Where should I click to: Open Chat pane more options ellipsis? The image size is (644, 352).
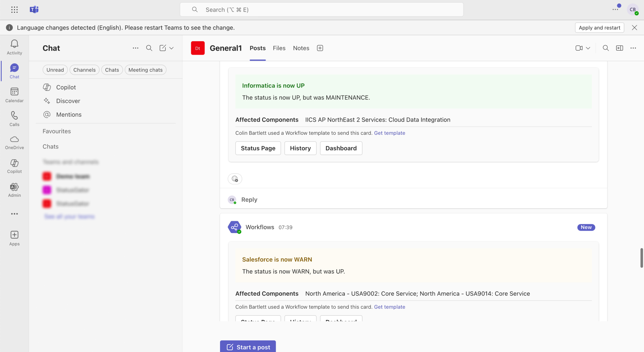pyautogui.click(x=136, y=48)
